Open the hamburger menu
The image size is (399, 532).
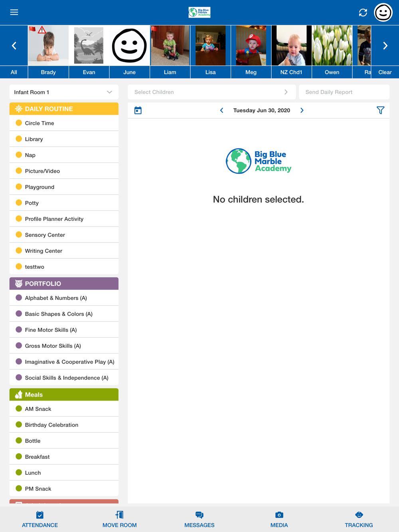tap(14, 12)
